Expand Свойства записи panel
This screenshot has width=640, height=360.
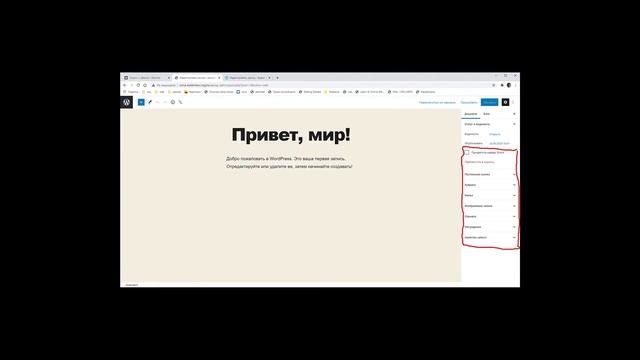490,238
